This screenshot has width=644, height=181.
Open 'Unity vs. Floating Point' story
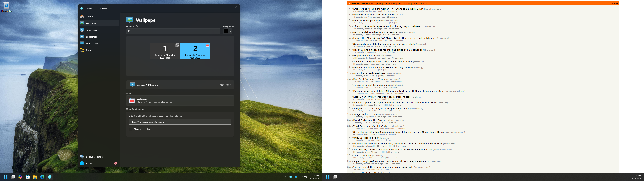point(366,138)
